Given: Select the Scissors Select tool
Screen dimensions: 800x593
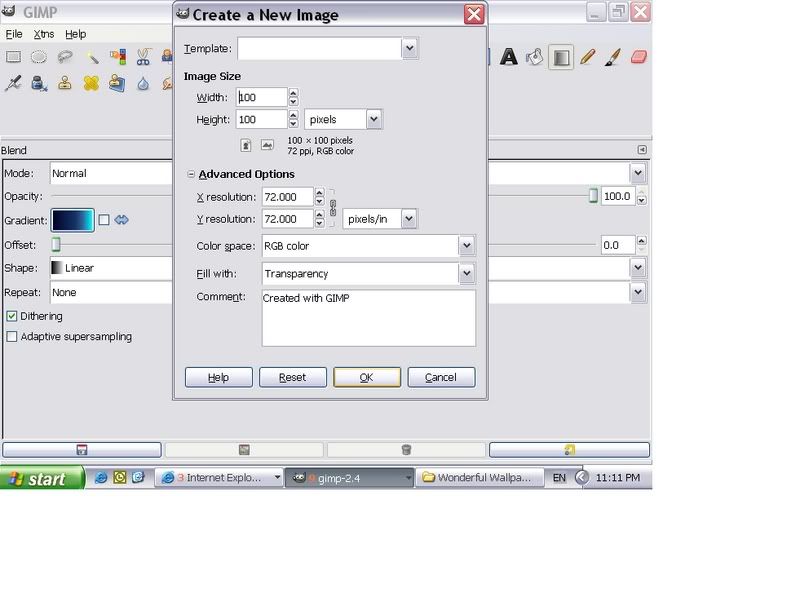Looking at the screenshot, I should (143, 57).
